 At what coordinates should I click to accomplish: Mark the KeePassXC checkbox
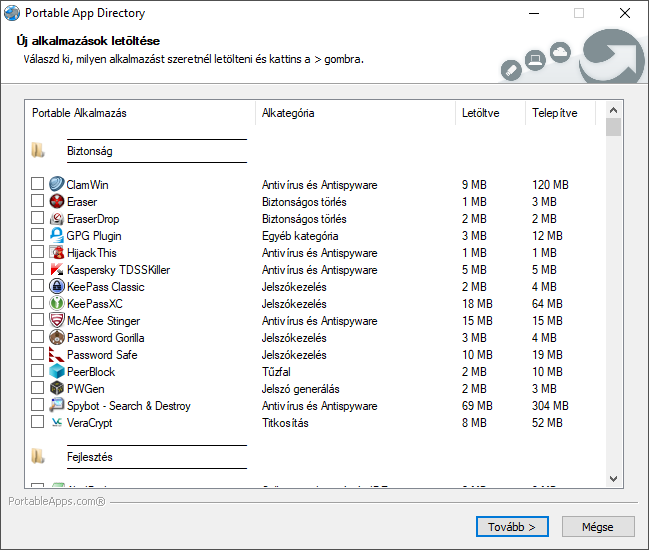coord(37,303)
